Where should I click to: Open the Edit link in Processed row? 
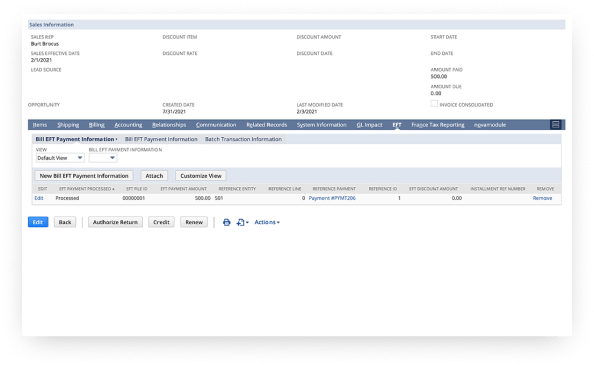(39, 198)
